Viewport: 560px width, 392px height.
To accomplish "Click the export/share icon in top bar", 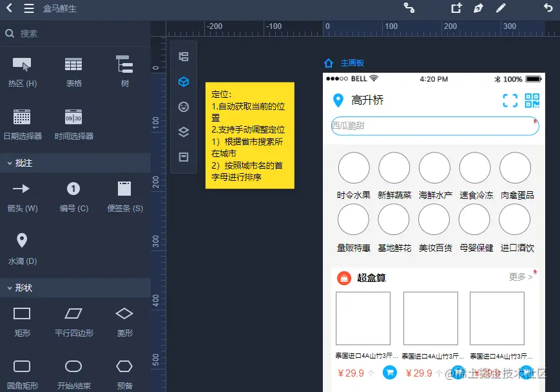I will pos(456,8).
